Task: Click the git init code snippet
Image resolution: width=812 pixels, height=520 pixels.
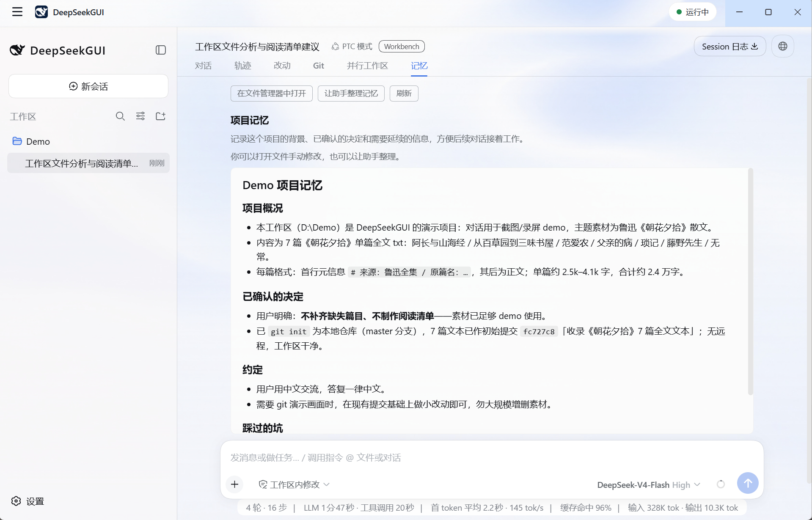Action: [289, 332]
